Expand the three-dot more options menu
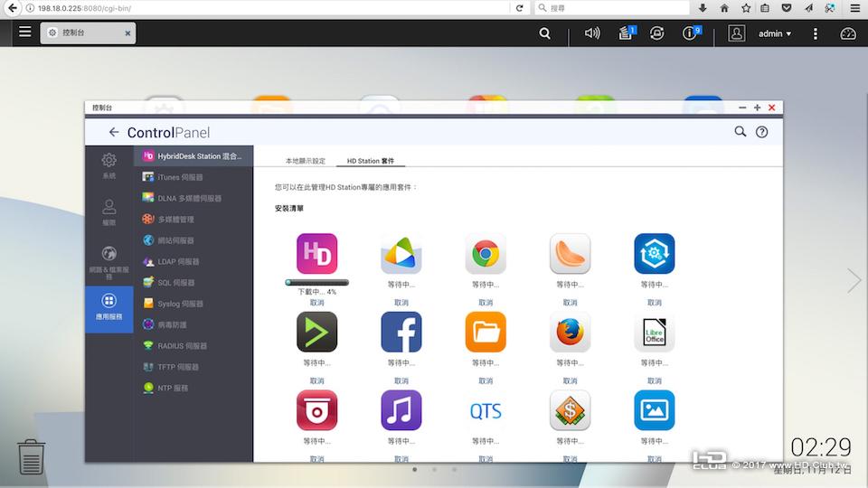Screen dimensions: 868x488 [x=815, y=33]
